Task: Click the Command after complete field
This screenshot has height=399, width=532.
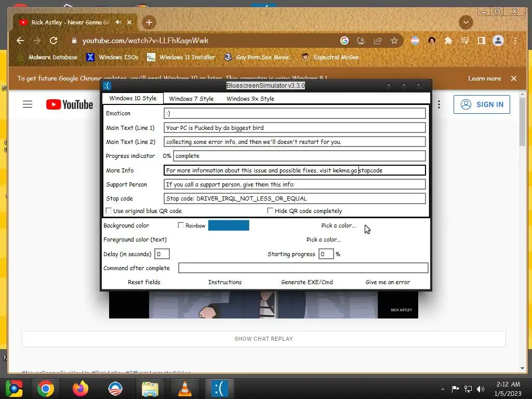Action: coord(303,268)
